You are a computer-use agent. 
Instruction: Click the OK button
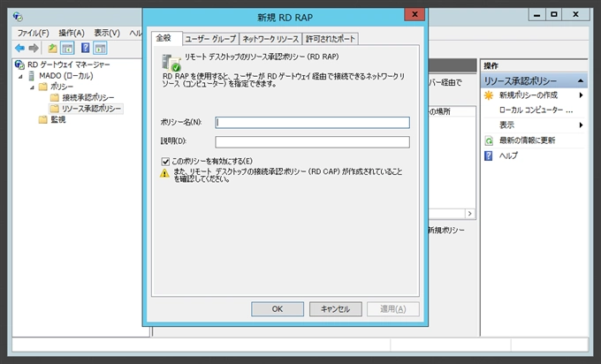[278, 309]
